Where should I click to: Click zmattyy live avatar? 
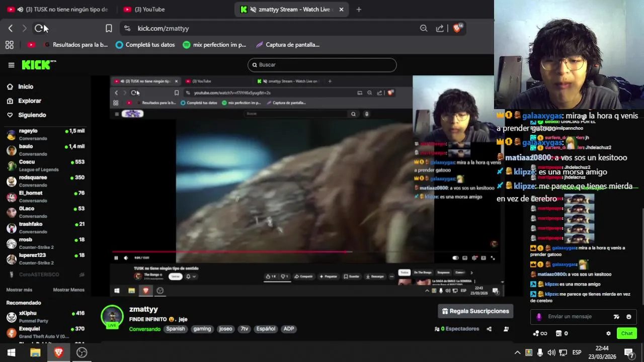(112, 317)
